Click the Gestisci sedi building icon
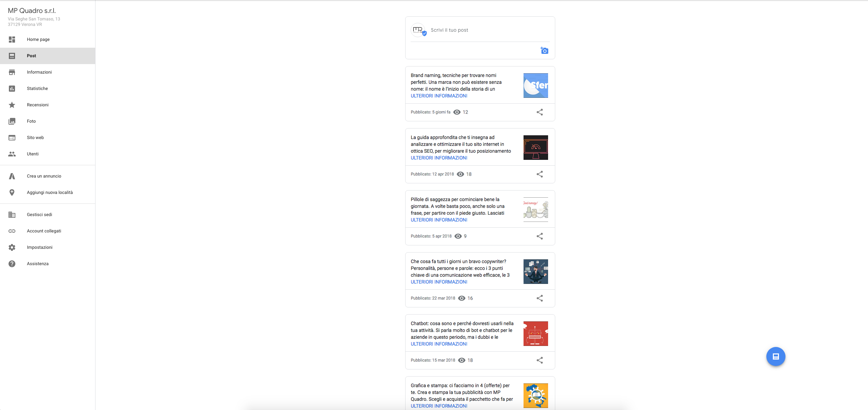Screen dimensions: 868x410 point(12,215)
